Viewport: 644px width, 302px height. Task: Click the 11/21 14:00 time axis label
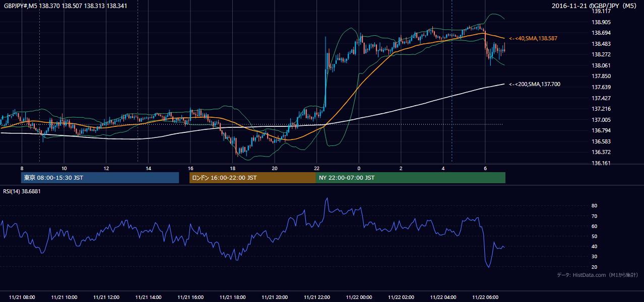[x=148, y=297]
